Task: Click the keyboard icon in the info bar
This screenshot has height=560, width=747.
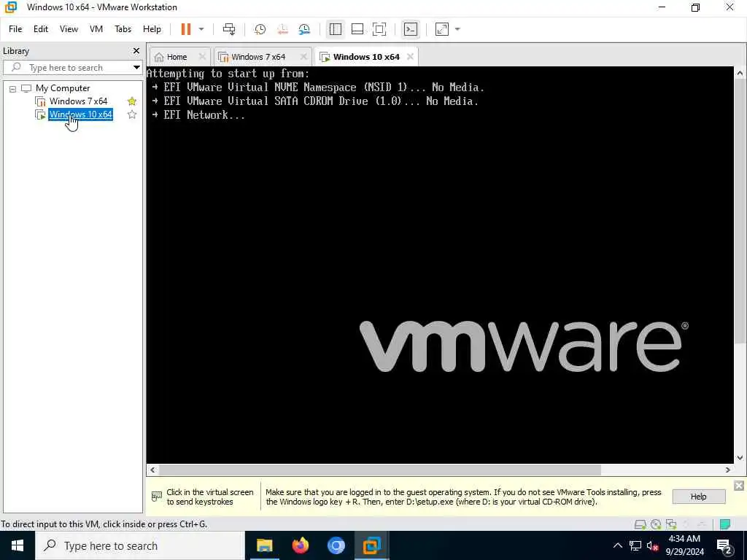Action: tap(156, 497)
